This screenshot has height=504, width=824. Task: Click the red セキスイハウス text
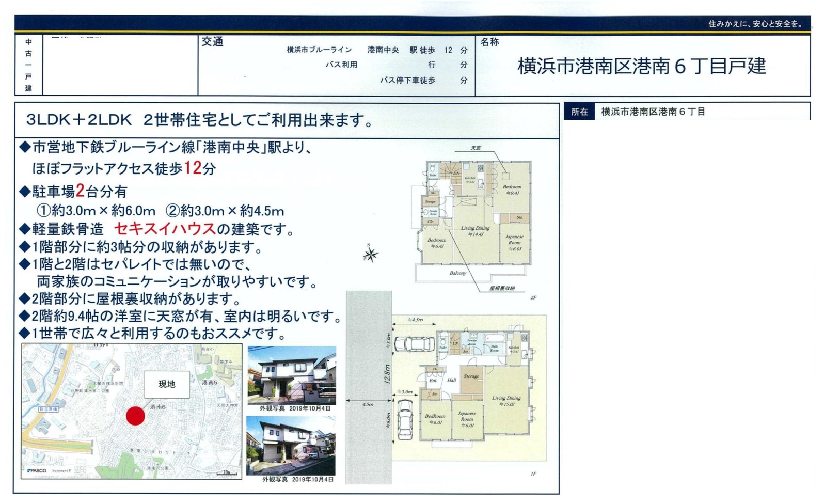point(164,229)
